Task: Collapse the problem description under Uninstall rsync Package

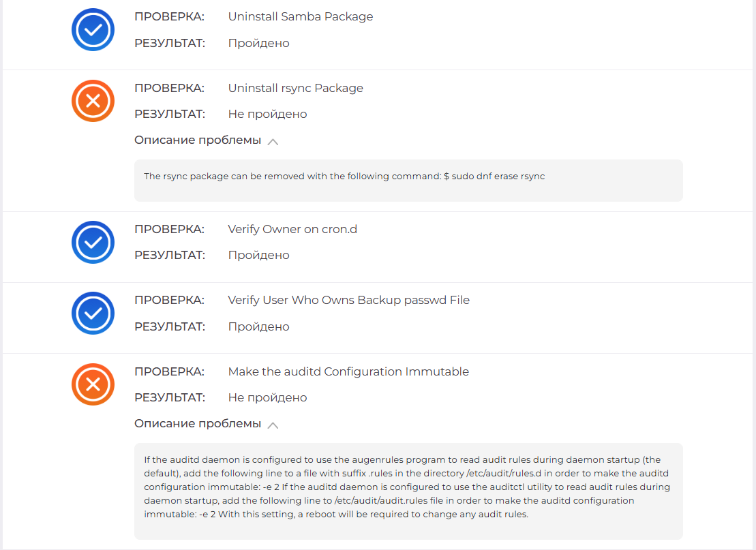Action: tap(207, 140)
